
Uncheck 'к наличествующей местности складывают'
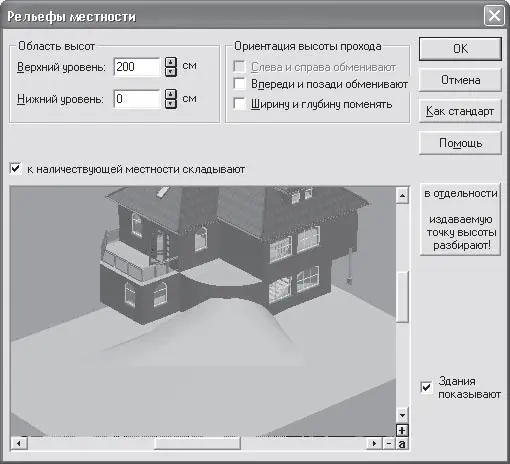[16, 169]
